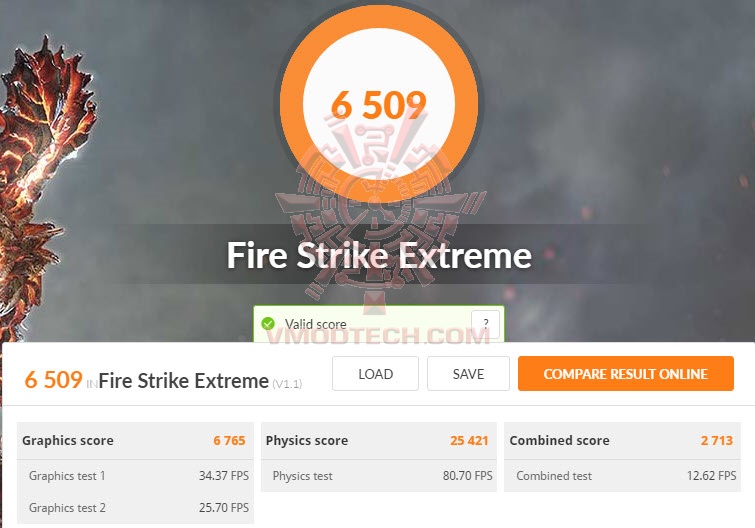
Task: Click the 2 713 combined score value
Action: 716,440
